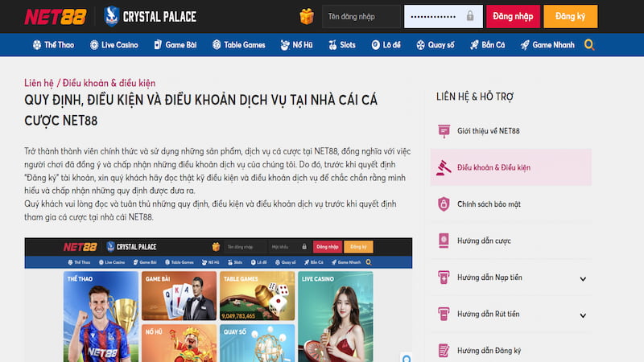Click the shield icon for Chính sách bảo mật
This screenshot has width=644, height=362.
444,204
